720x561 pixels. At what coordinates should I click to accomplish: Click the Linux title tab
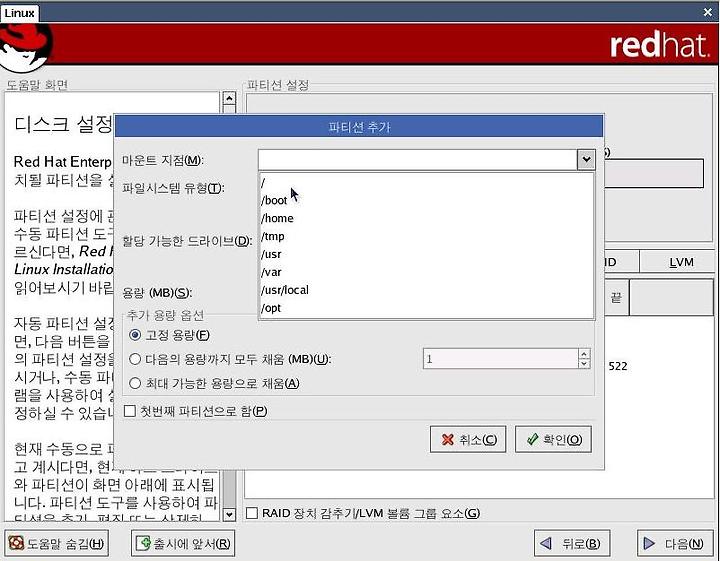tap(19, 13)
